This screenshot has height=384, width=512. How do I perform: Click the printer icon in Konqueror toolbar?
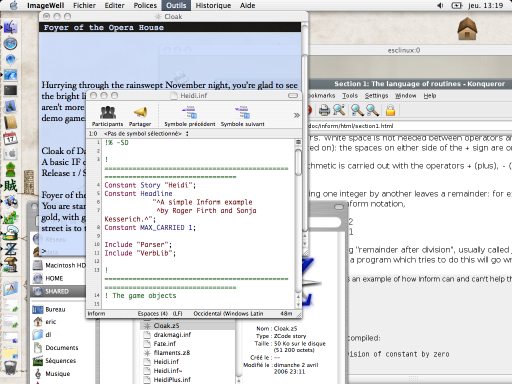coord(324,110)
